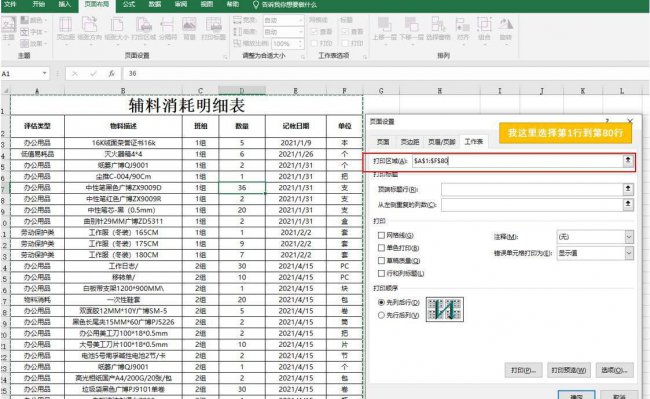The image size is (650, 399).
Task: Switch to the 页眉/页脚 tab in dialog
Action: point(441,142)
